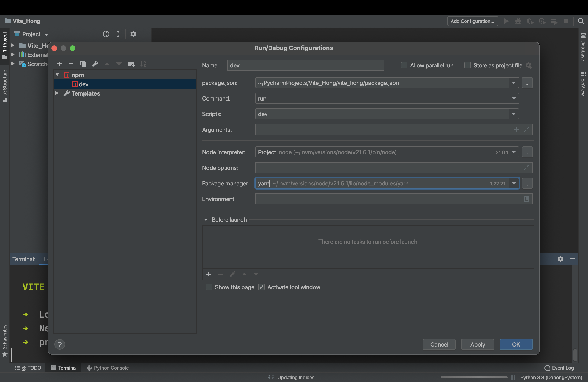Edit environment variables list icon

(x=526, y=199)
